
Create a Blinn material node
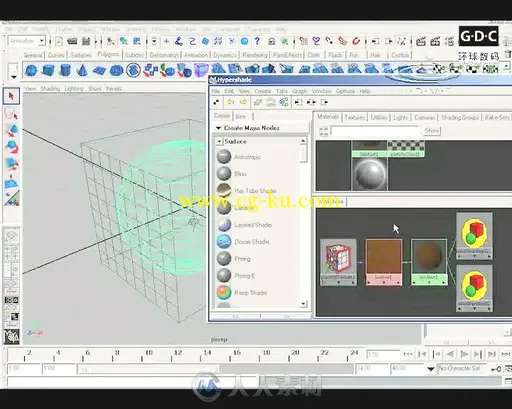click(x=240, y=174)
